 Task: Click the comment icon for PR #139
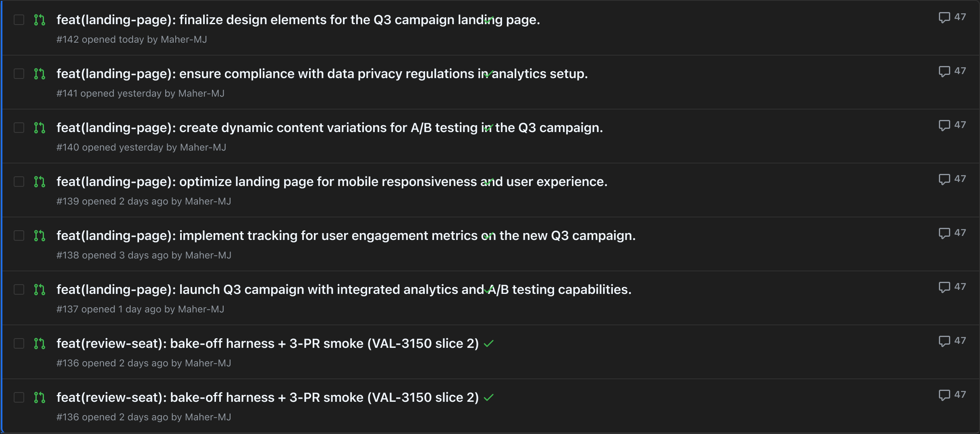pyautogui.click(x=944, y=180)
